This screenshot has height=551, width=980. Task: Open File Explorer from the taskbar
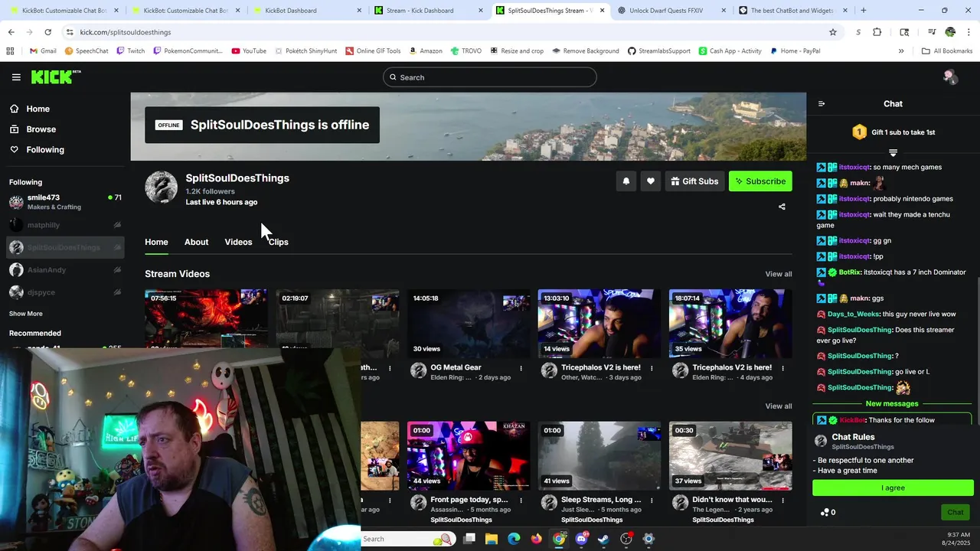click(x=492, y=539)
